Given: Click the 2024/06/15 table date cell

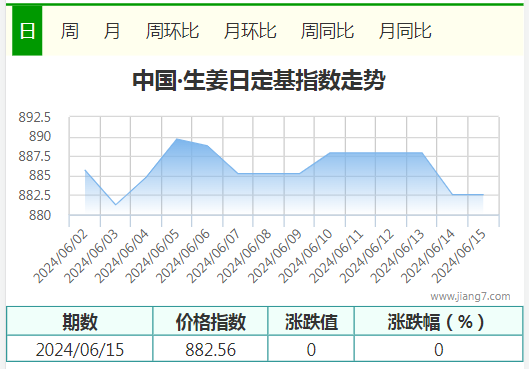Looking at the screenshot, I should click(x=80, y=349).
